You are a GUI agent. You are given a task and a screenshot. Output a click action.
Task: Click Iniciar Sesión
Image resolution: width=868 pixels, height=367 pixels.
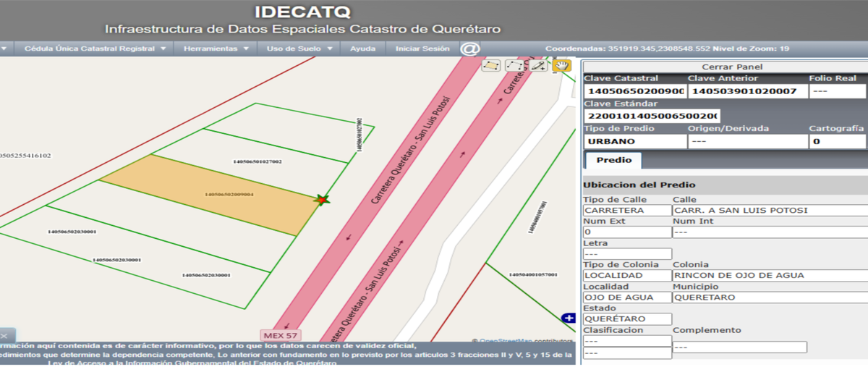422,48
